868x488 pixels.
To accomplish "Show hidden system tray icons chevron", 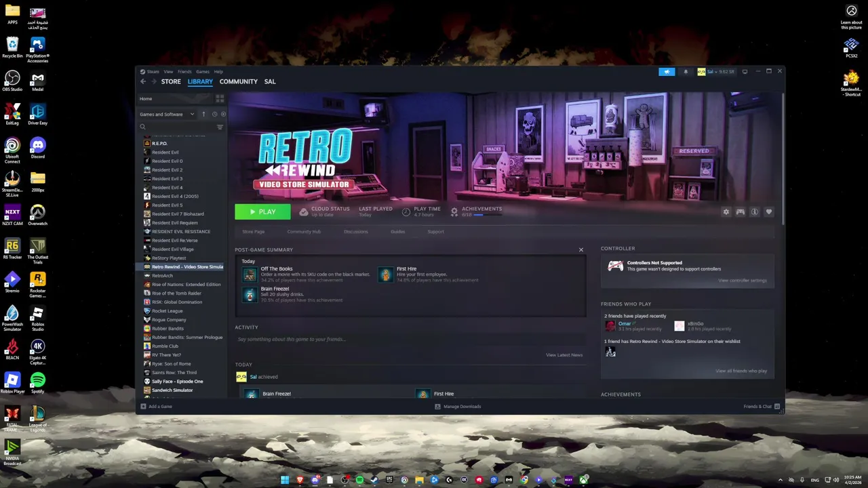I will coord(780,480).
